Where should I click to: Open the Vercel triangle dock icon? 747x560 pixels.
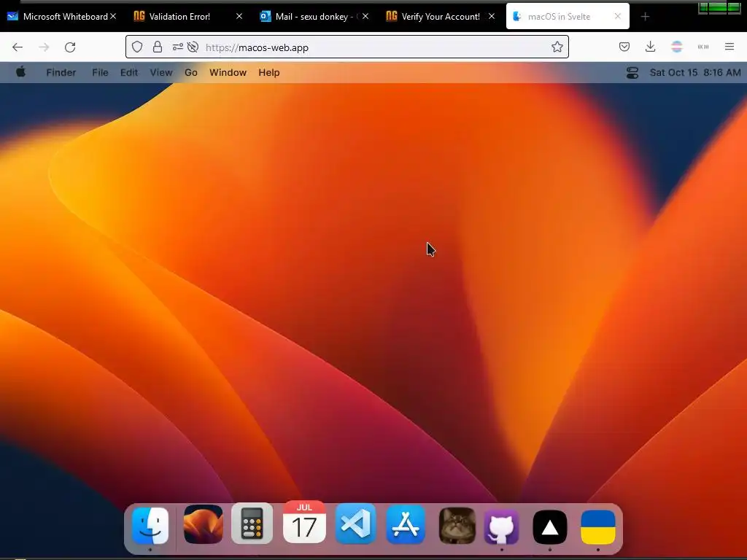[550, 527]
